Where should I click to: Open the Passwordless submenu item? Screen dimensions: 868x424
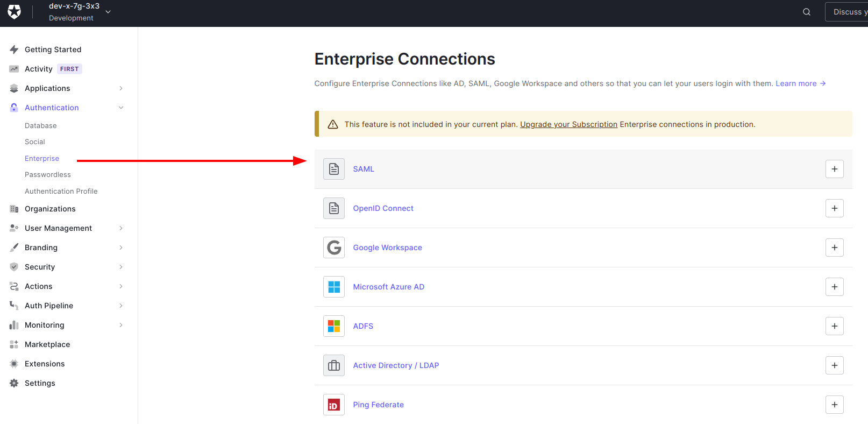click(x=48, y=174)
